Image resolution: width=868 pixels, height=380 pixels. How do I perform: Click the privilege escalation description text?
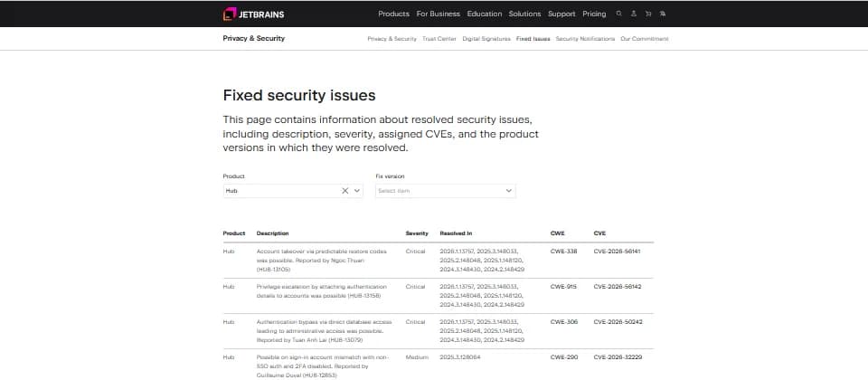[x=322, y=291]
